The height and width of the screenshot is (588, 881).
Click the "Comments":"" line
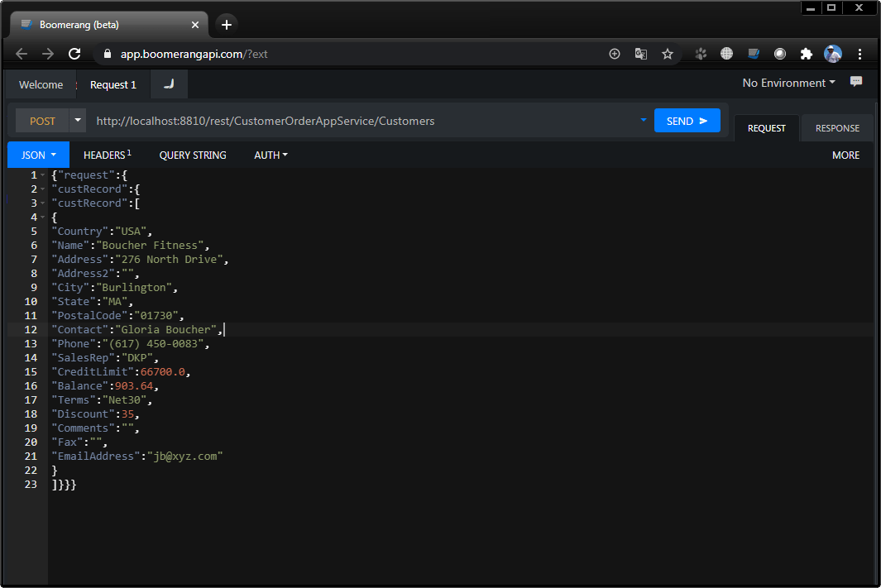pyautogui.click(x=95, y=428)
